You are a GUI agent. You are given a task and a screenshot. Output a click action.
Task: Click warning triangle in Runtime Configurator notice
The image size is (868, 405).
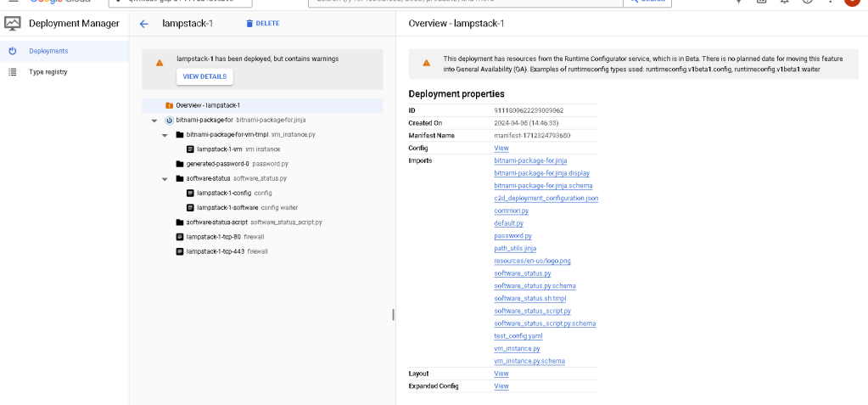426,63
